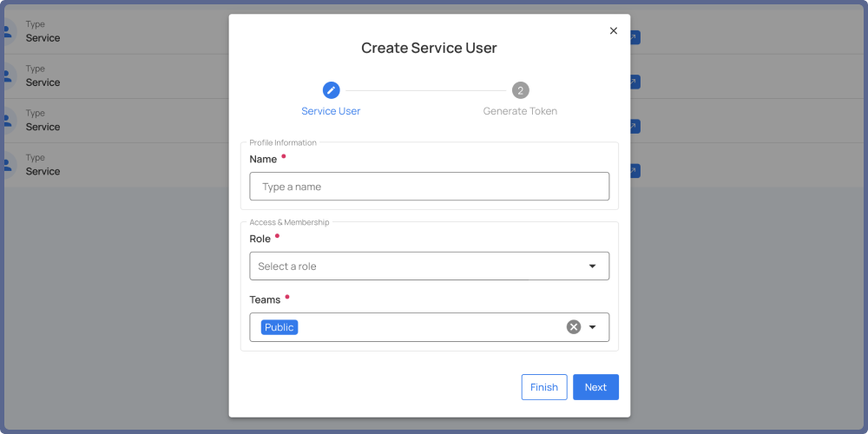Click the empty Teams field beside the Public chip

[x=430, y=327]
